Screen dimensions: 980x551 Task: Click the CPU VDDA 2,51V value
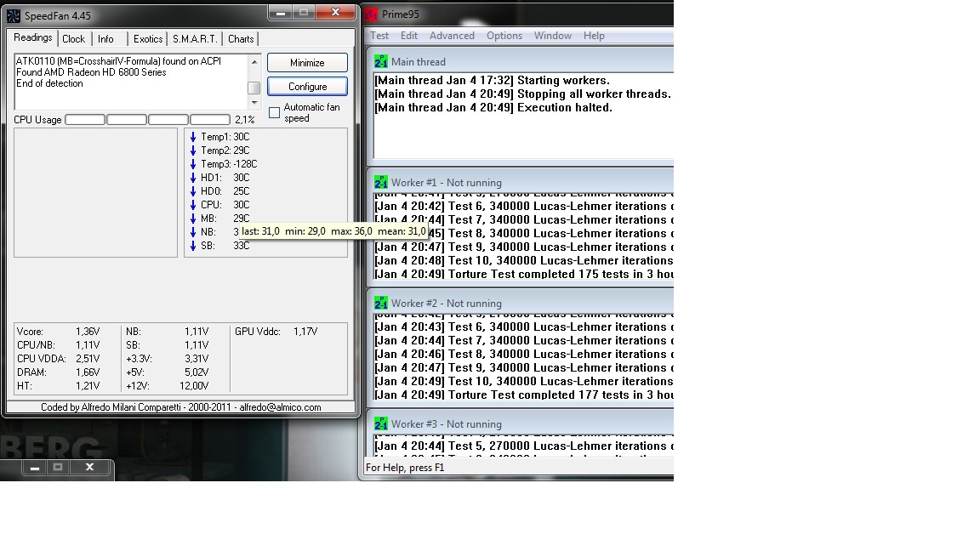pos(88,359)
